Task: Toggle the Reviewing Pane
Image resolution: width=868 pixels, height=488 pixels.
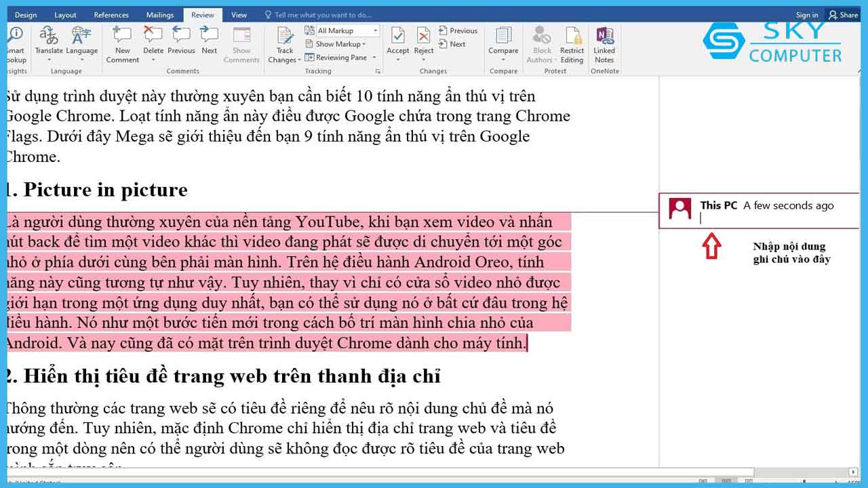Action: (336, 58)
